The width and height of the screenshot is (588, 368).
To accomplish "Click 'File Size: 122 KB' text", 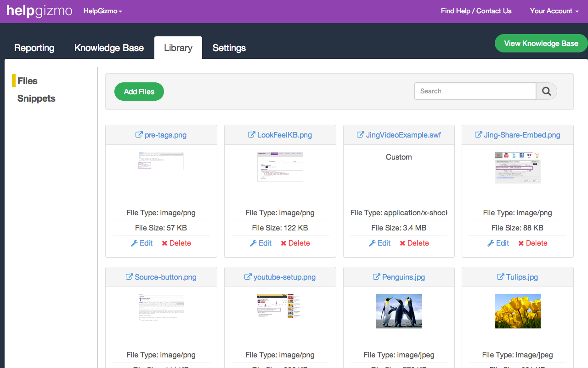I will click(x=280, y=228).
